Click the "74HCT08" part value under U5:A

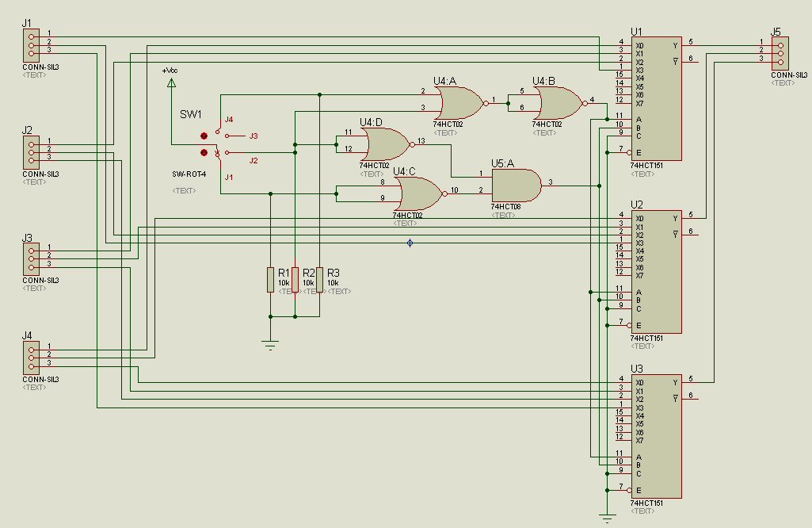point(505,206)
